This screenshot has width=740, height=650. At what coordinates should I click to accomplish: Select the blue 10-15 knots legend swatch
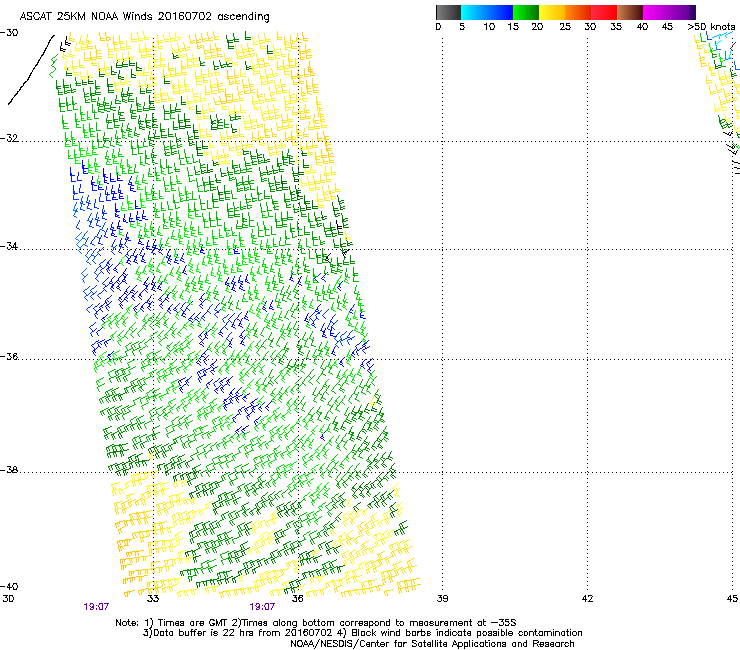tap(500, 12)
